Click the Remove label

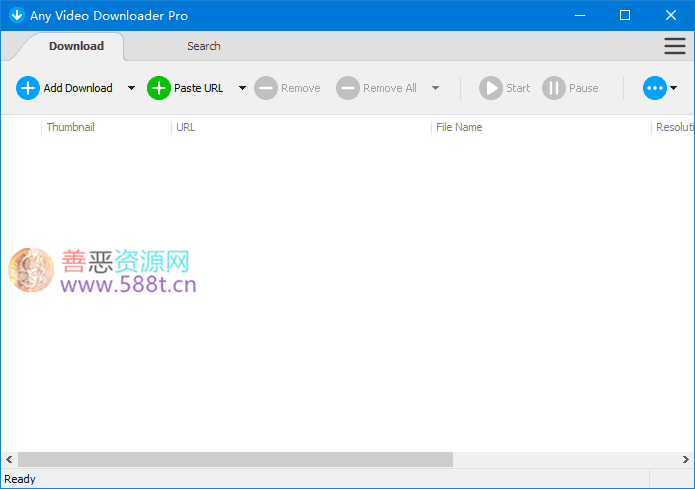301,88
